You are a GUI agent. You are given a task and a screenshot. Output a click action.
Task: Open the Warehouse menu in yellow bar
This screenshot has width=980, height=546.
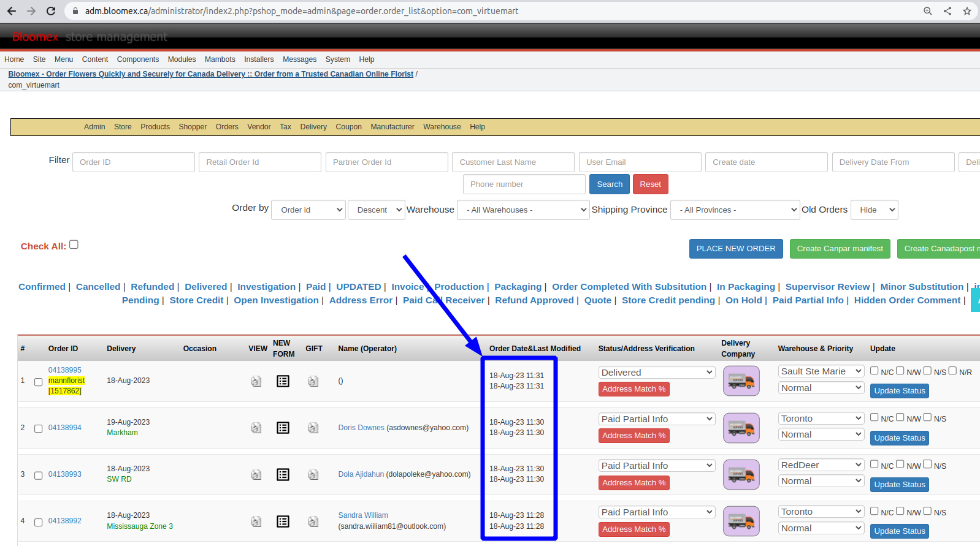point(442,127)
